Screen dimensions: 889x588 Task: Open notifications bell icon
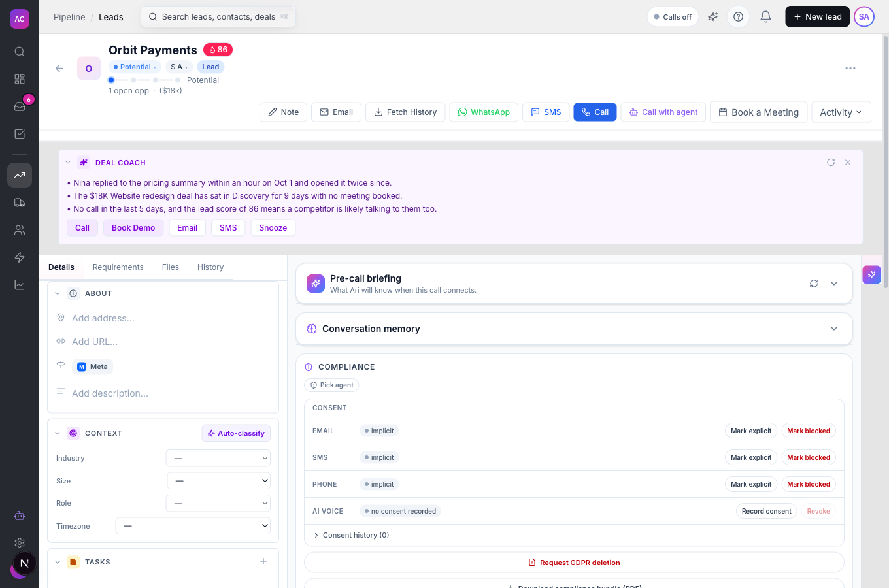click(x=766, y=17)
